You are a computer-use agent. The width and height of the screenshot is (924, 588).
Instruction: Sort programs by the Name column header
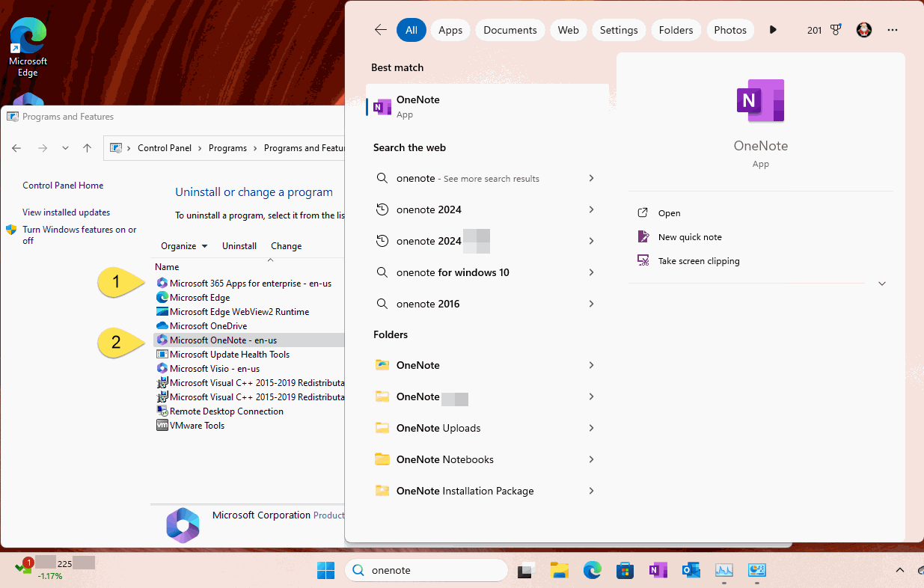[x=167, y=267]
